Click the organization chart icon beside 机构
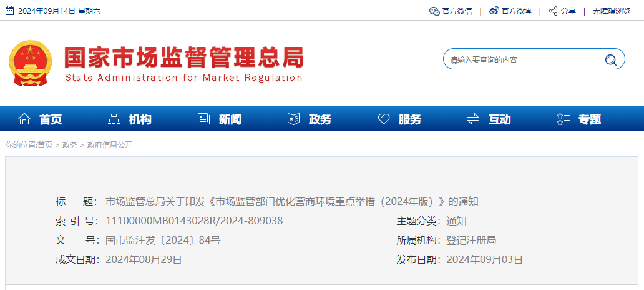 [x=114, y=119]
